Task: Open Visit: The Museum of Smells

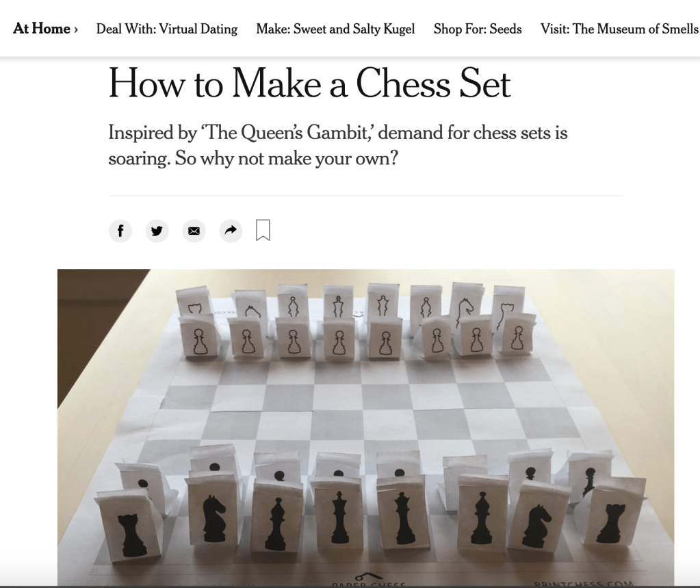Action: click(x=619, y=29)
